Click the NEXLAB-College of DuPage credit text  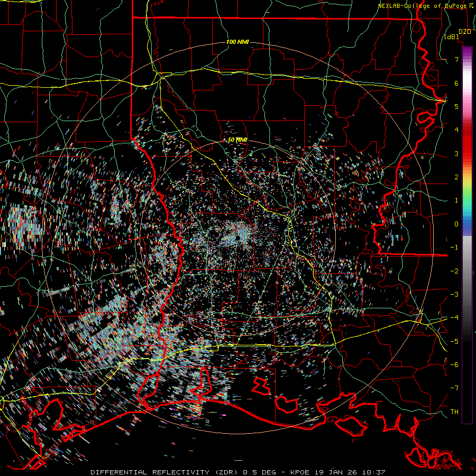[x=422, y=6]
